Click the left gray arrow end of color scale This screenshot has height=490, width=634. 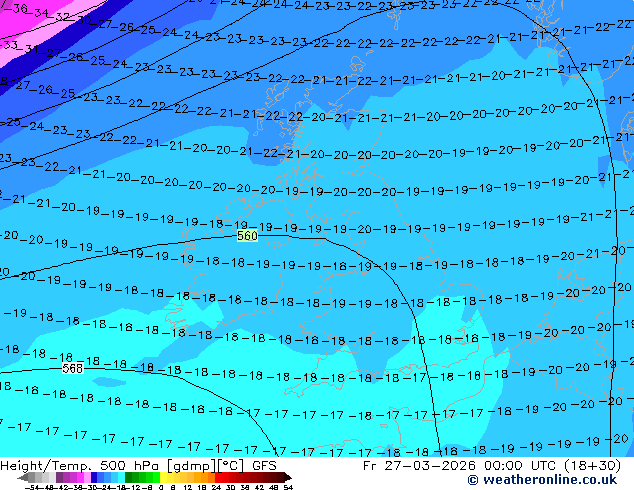coord(22,477)
